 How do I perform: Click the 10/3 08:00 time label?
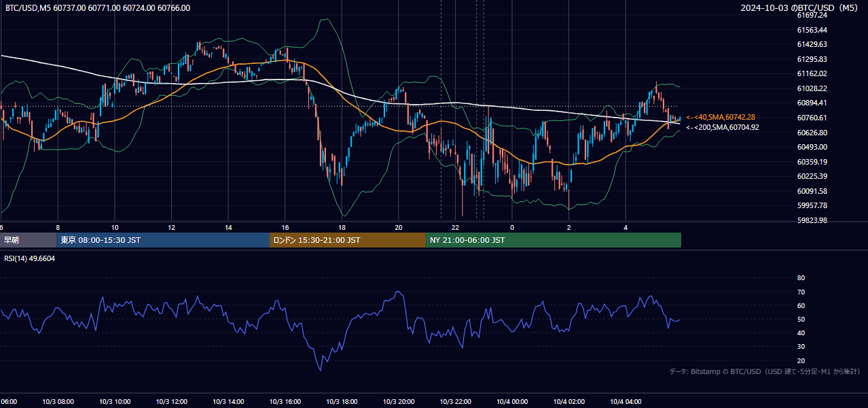point(58,402)
